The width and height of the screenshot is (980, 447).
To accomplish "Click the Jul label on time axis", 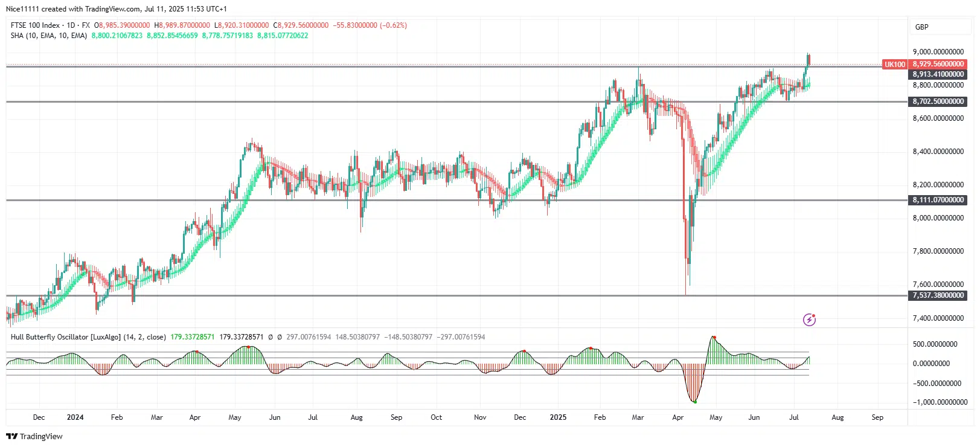I will 794,417.
